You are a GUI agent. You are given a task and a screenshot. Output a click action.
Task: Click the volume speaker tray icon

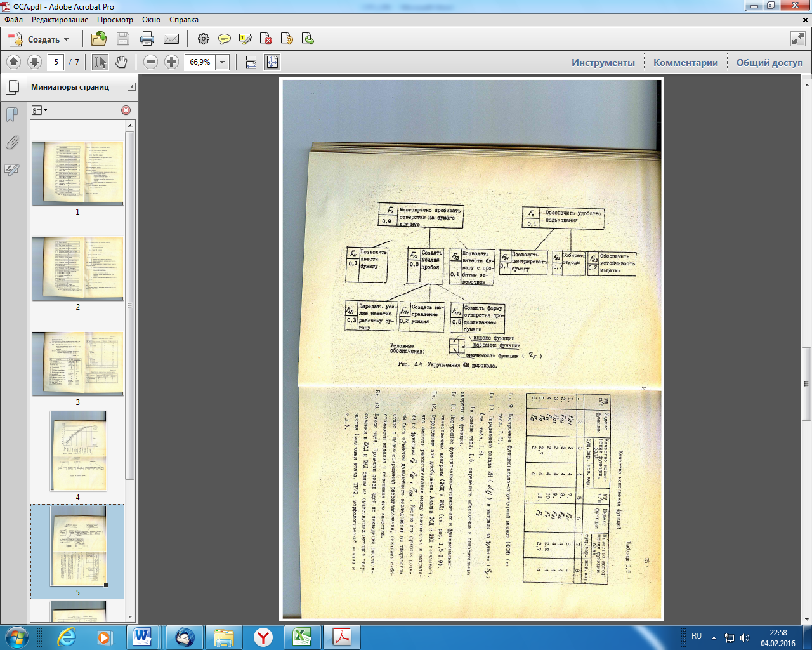pos(745,638)
